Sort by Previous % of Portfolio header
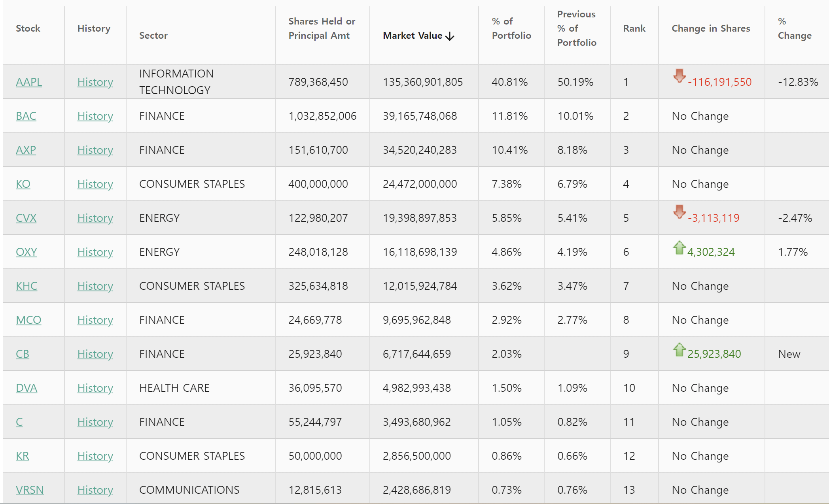 click(x=577, y=28)
